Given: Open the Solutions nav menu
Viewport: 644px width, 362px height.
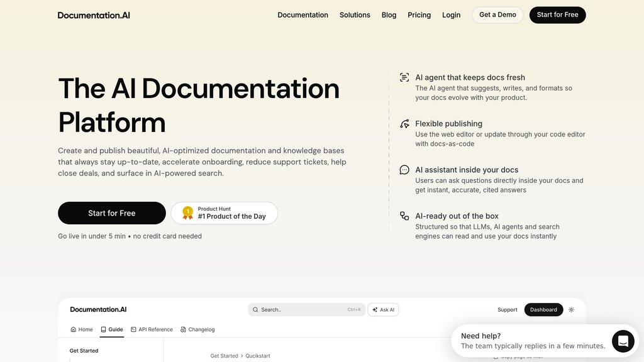Looking at the screenshot, I should (355, 15).
